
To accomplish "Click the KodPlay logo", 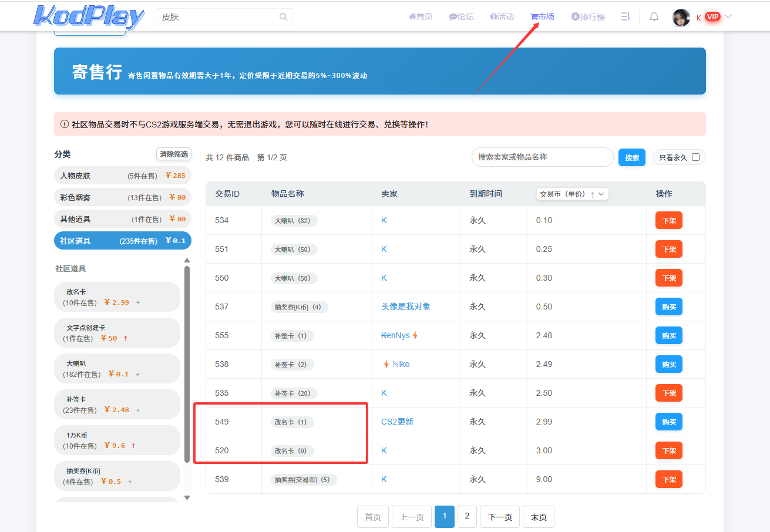I will point(89,17).
